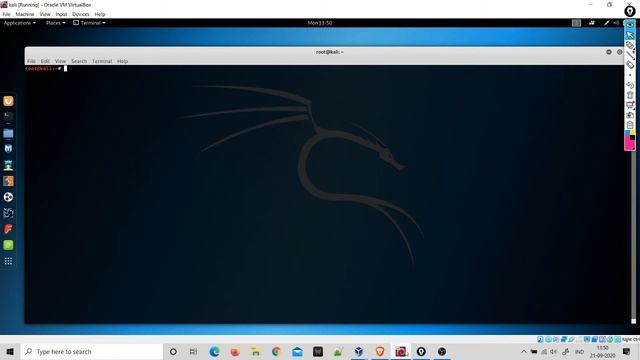
Task: Open the Terminal icon in Kali dock
Action: (8, 117)
